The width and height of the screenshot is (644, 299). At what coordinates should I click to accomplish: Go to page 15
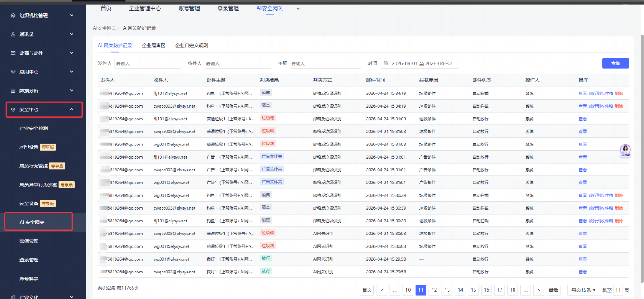474,290
